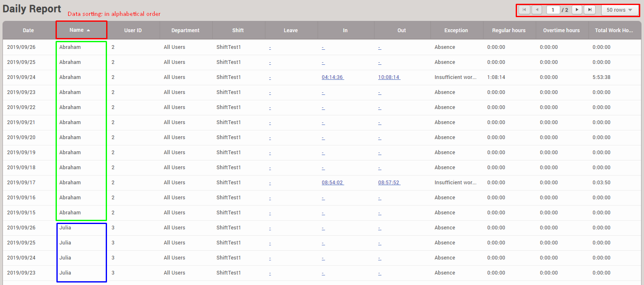Sort by the Shift column header
The image size is (644, 285).
coord(238,31)
